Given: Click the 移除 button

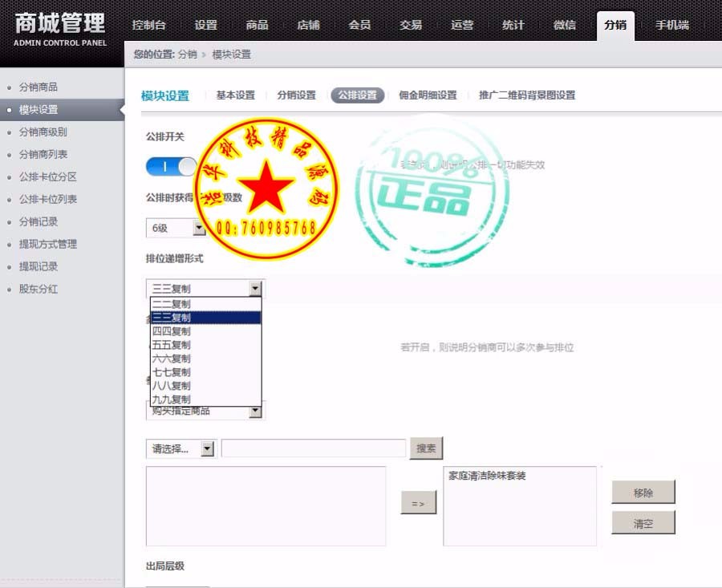Looking at the screenshot, I should click(643, 493).
